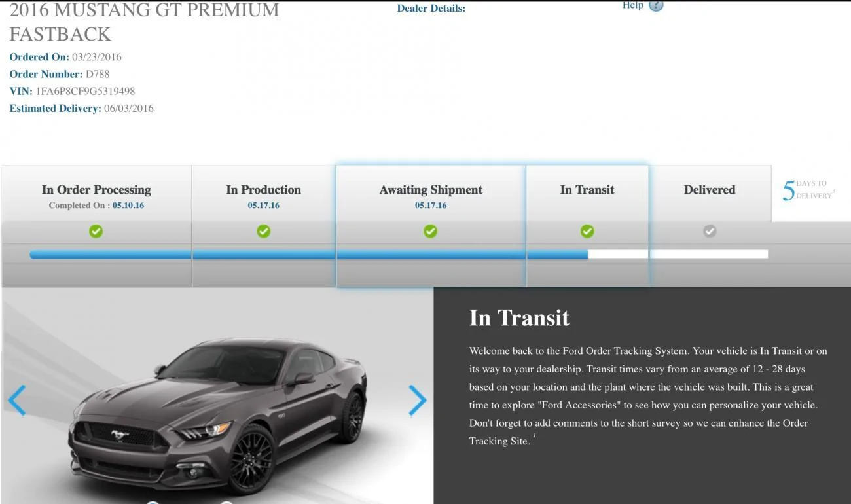Select the In Order Processing stage tab
This screenshot has height=504, width=851.
[96, 226]
